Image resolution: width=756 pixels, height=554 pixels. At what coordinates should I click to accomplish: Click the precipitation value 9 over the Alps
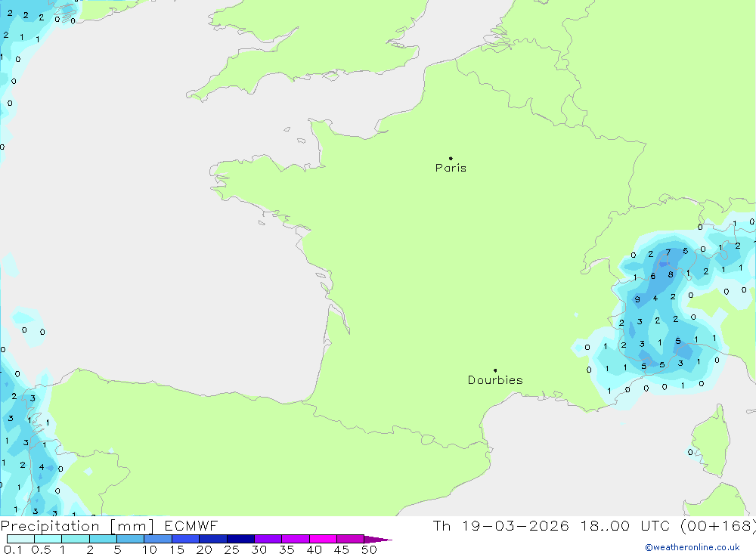637,299
